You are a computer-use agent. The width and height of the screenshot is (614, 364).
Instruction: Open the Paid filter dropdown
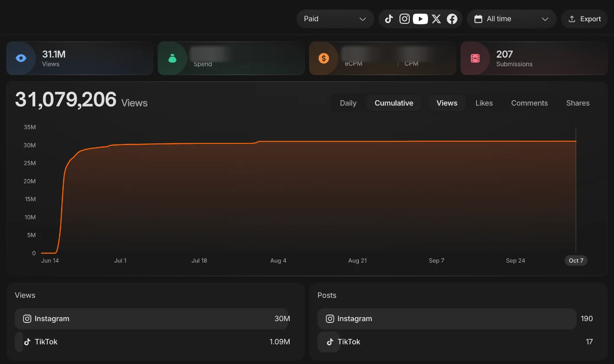335,19
